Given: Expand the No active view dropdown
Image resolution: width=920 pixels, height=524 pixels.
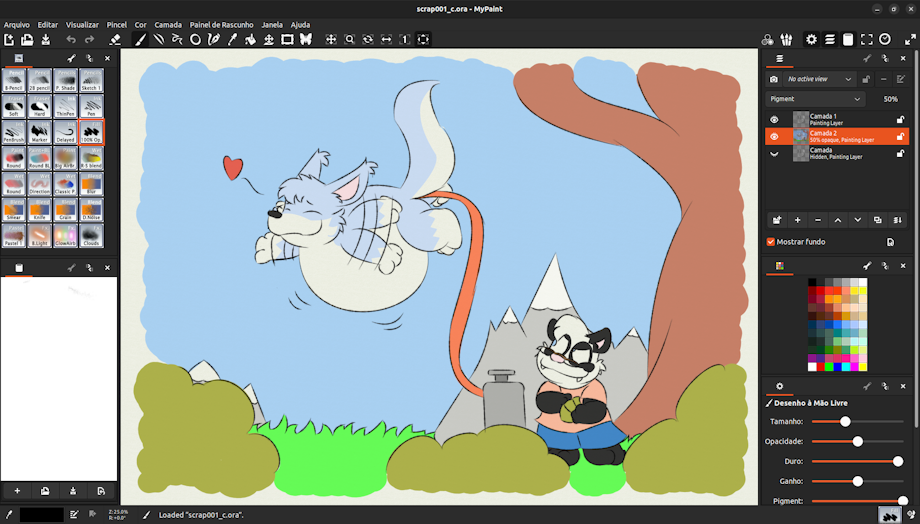Looking at the screenshot, I should [820, 79].
